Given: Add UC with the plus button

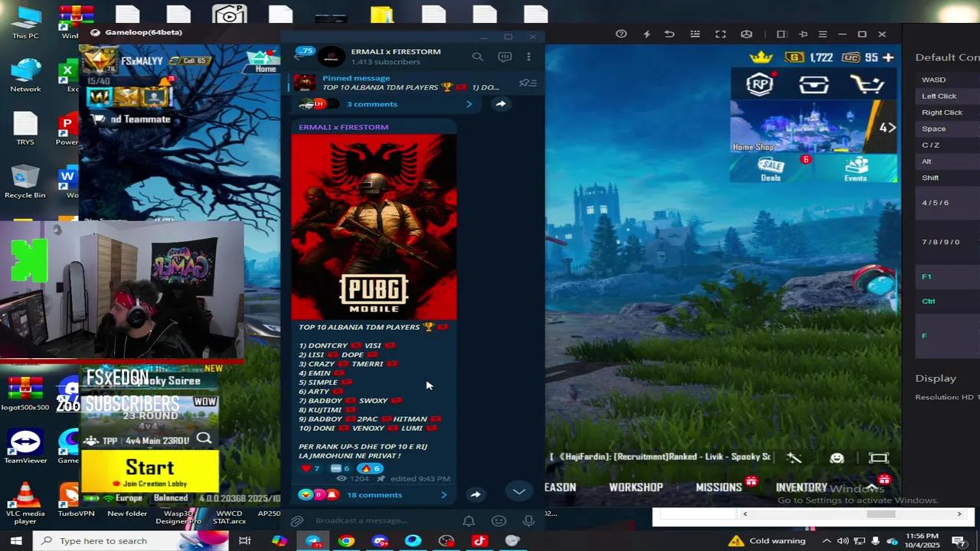Looking at the screenshot, I should click(x=888, y=57).
